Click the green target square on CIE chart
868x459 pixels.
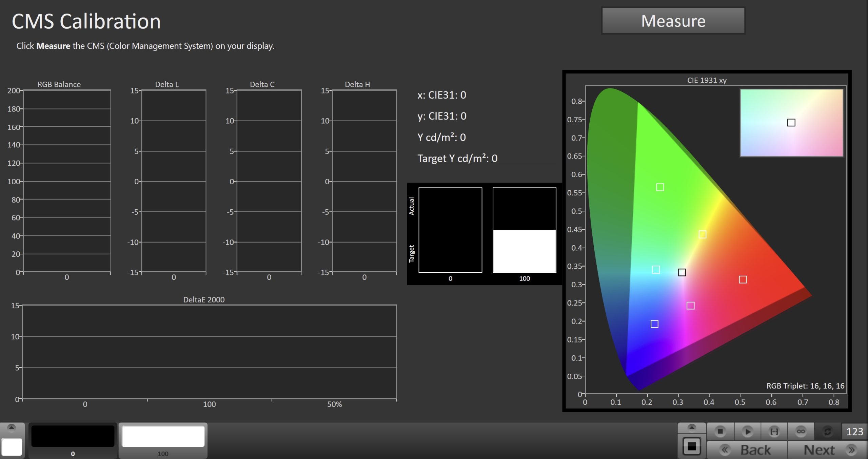[660, 187]
